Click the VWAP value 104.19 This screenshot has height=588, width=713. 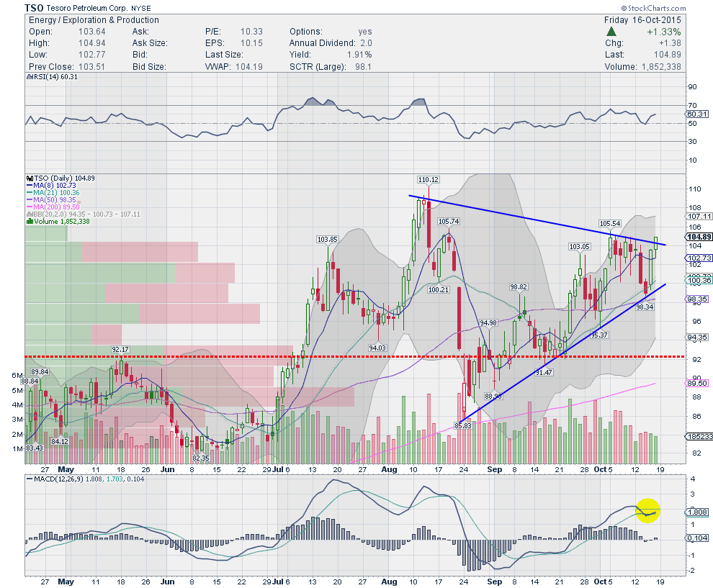[x=249, y=67]
